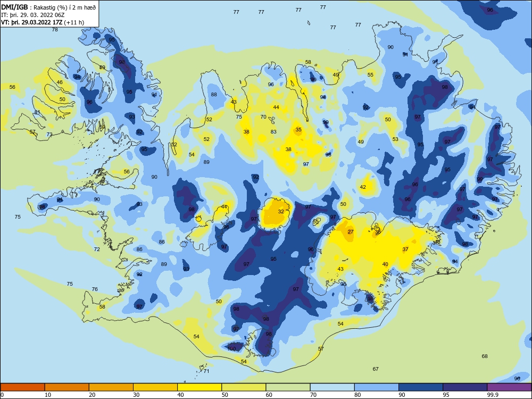532x399 pixels.
Task: Choose the 80–90 medium blue legend swatch
Action: (377, 387)
